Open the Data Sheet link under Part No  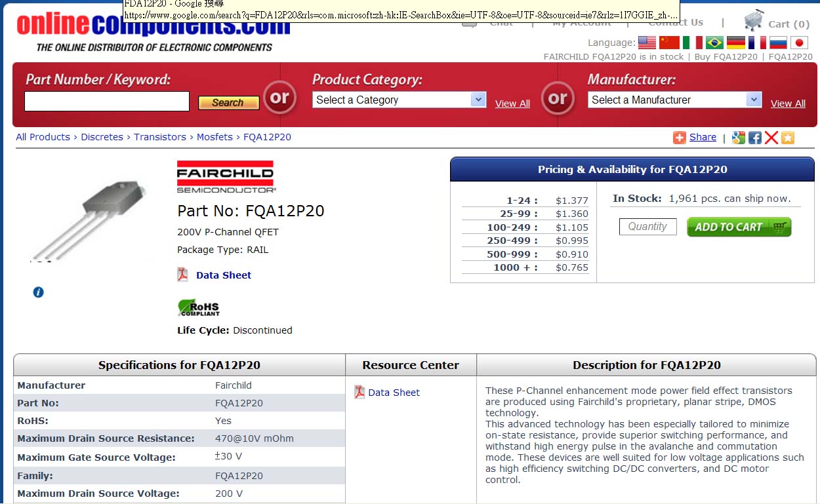pyautogui.click(x=224, y=275)
